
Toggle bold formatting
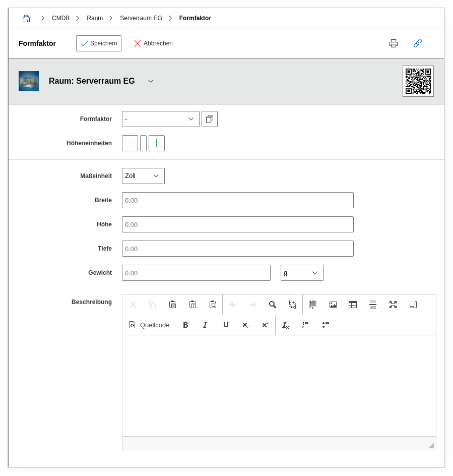185,325
